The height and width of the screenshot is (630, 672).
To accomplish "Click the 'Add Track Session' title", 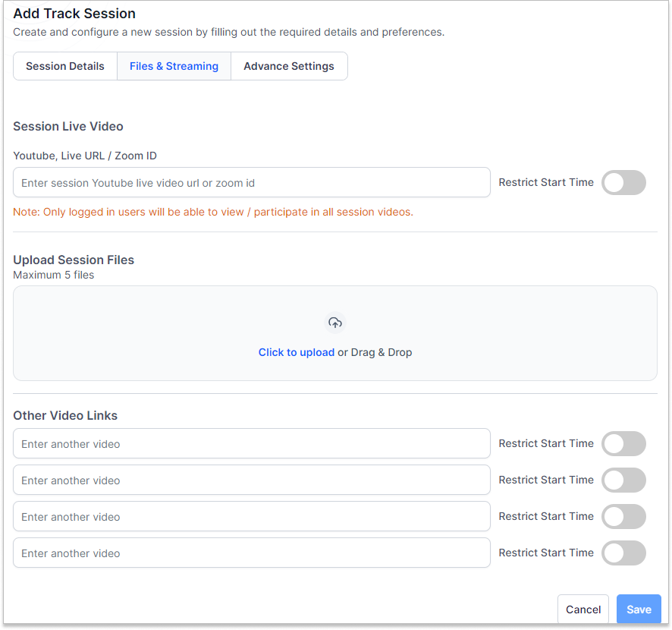I will [74, 14].
